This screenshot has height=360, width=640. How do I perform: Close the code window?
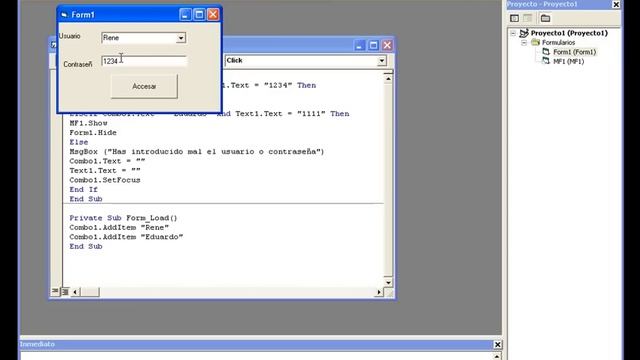click(x=387, y=45)
